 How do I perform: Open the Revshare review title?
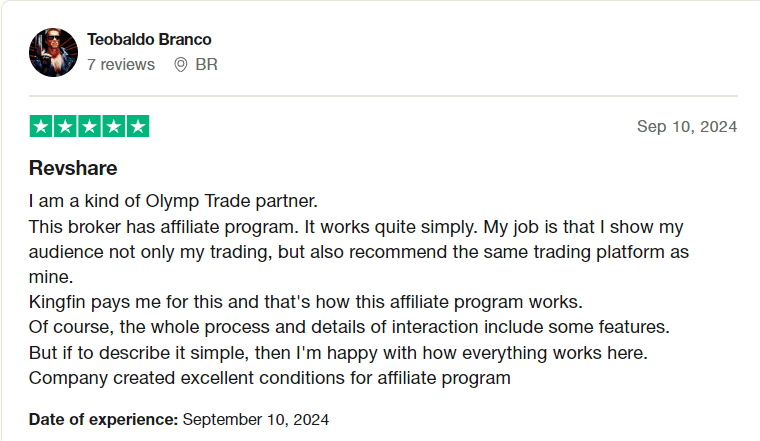[73, 168]
